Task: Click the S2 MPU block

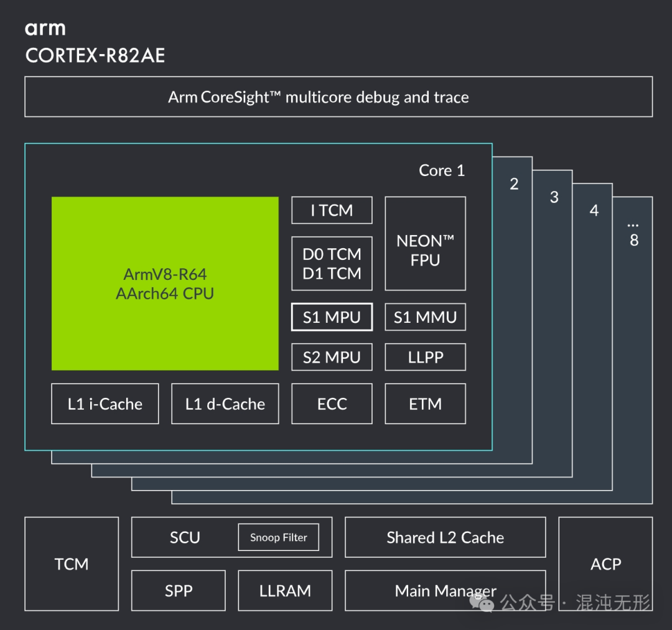Action: click(332, 357)
